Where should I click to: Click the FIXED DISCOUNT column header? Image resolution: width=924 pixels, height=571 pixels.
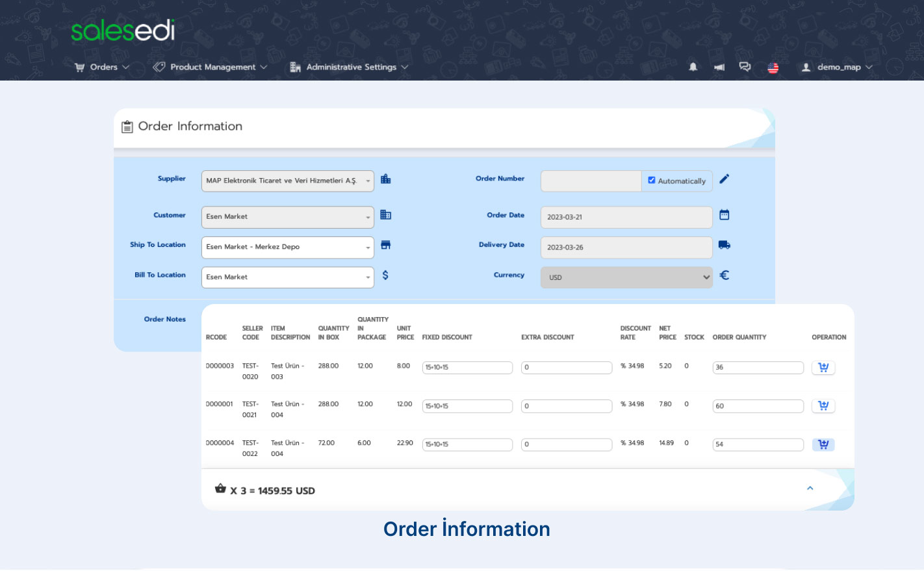pyautogui.click(x=447, y=337)
